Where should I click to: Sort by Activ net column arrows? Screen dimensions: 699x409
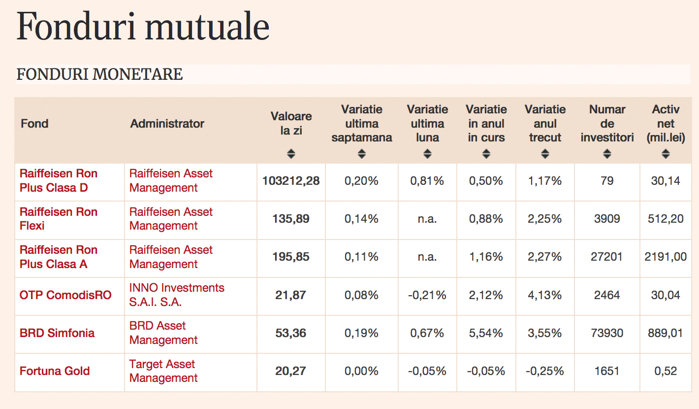(x=665, y=154)
